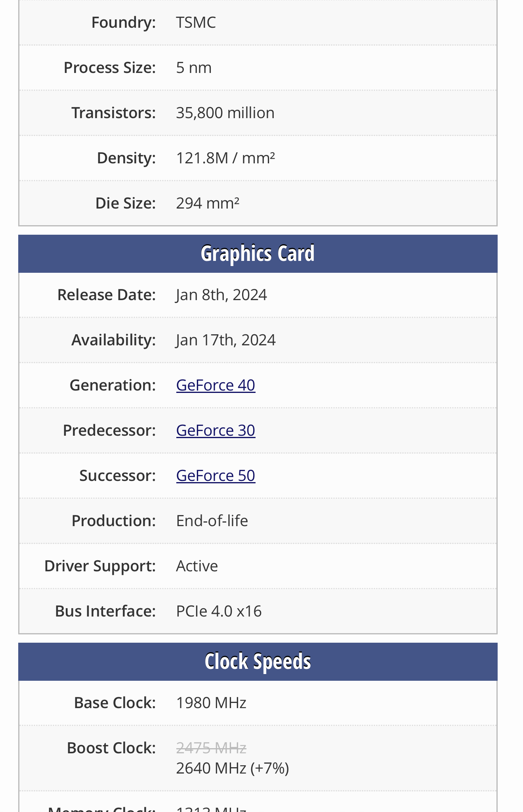Select the 2640 MHz (+7%) boost clock
The image size is (523, 812).
tap(233, 768)
